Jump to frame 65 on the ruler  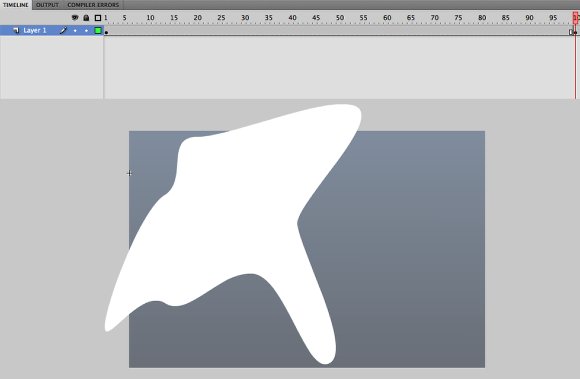[x=411, y=18]
